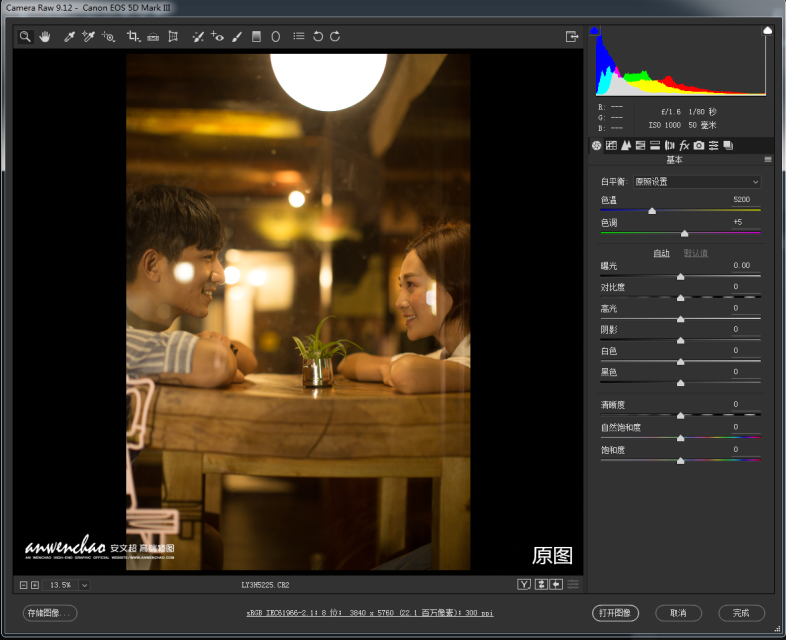Click the vibrance slider handle

(x=680, y=438)
